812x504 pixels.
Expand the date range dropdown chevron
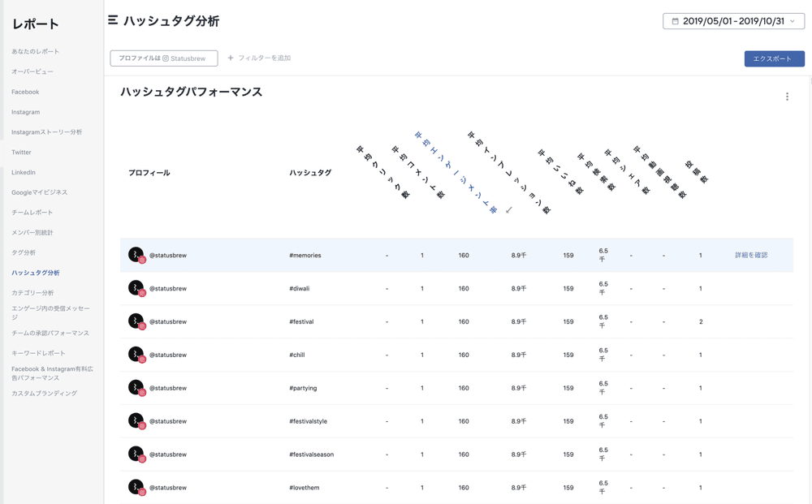click(793, 22)
